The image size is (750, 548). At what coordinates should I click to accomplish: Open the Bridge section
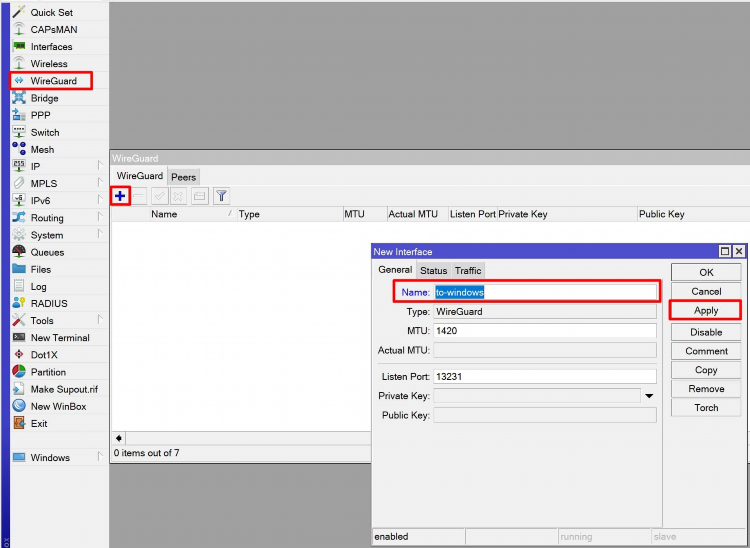point(44,98)
